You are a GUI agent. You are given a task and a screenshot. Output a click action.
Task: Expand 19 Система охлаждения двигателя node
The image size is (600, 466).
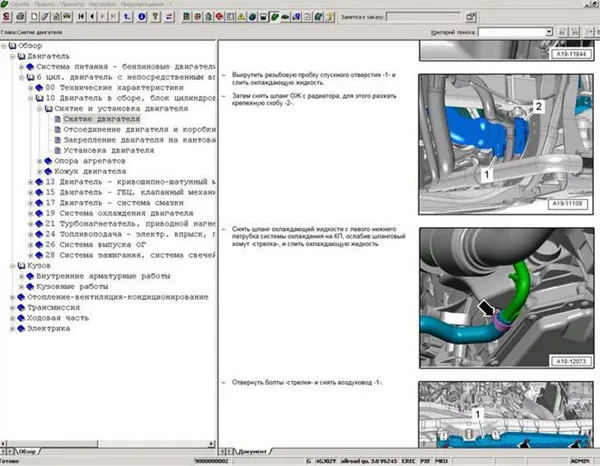click(31, 213)
